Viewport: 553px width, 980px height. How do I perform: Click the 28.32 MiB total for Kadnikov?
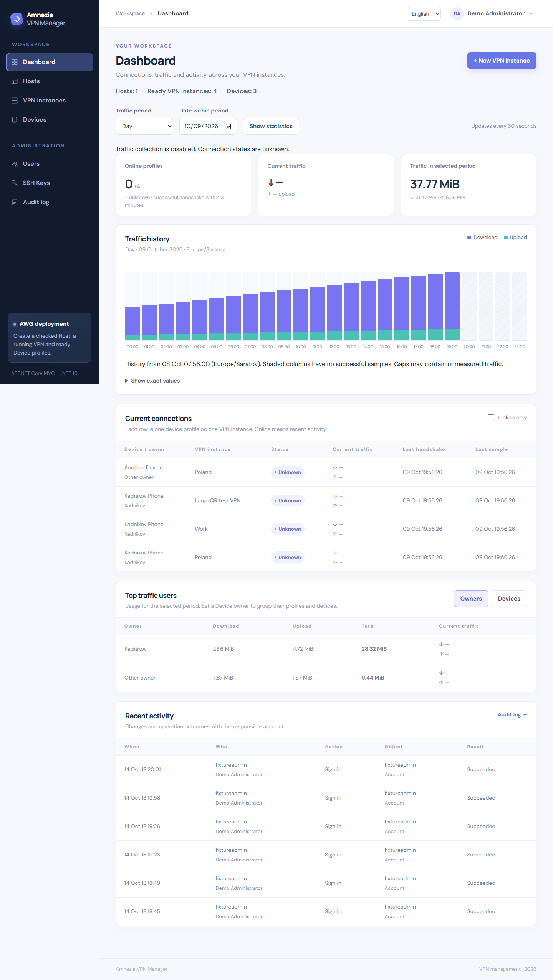(374, 649)
